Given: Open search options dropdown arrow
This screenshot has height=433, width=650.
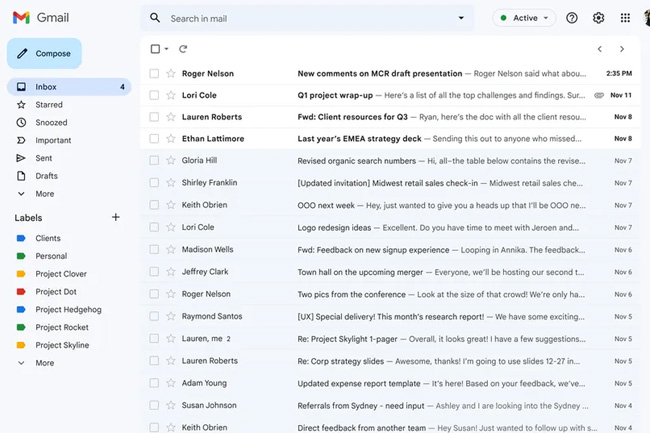Looking at the screenshot, I should pos(461,18).
